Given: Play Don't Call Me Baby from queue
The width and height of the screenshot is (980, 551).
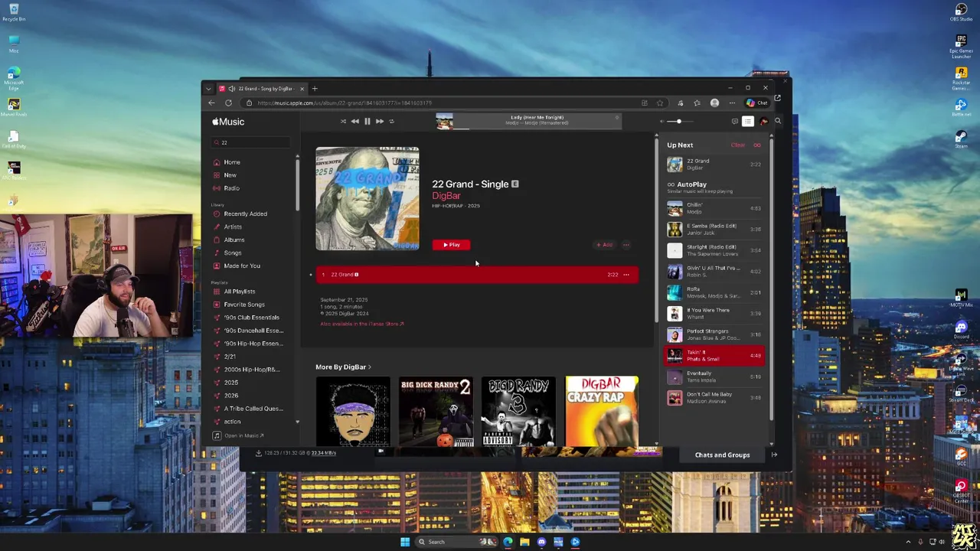Looking at the screenshot, I should 714,397.
